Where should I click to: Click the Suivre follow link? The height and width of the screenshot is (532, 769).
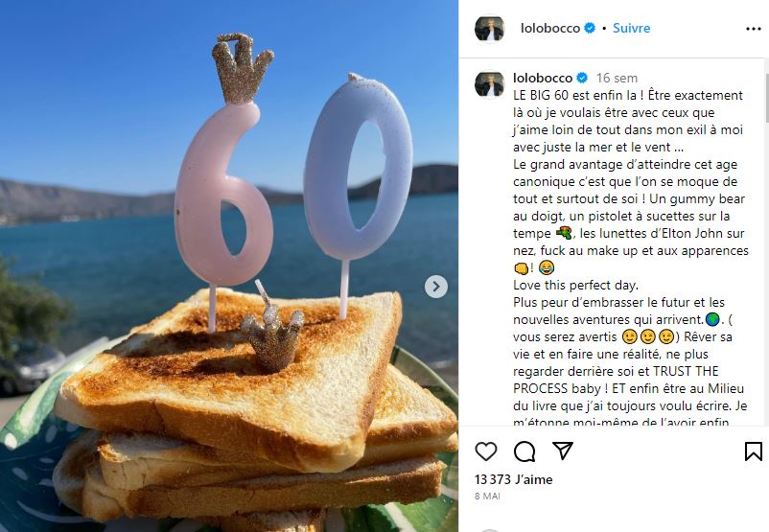tap(631, 28)
